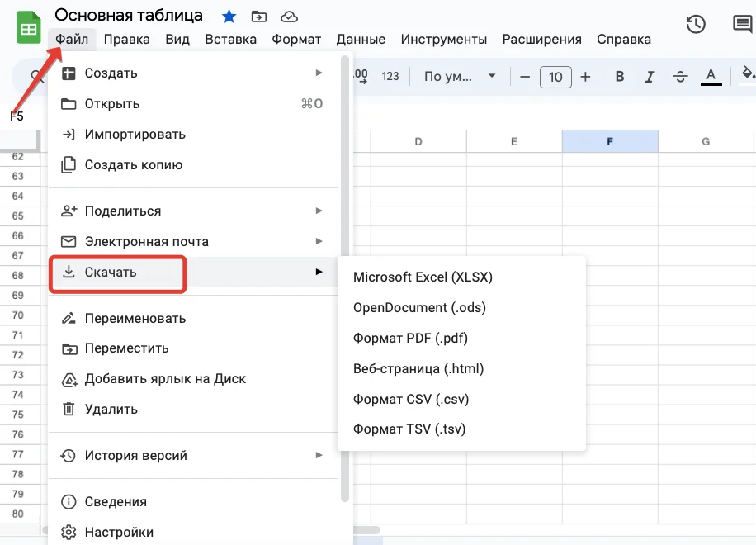Toggle italic text formatting

pyautogui.click(x=650, y=77)
